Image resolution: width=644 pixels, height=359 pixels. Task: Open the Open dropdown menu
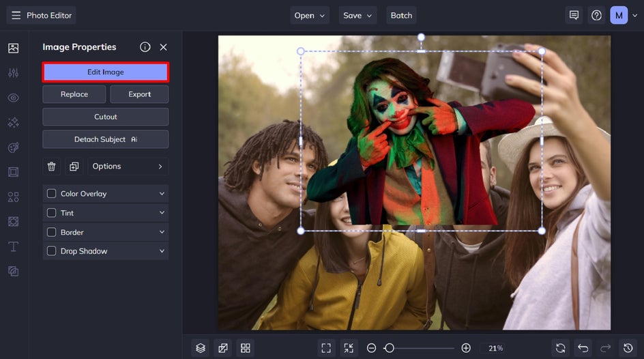point(310,15)
